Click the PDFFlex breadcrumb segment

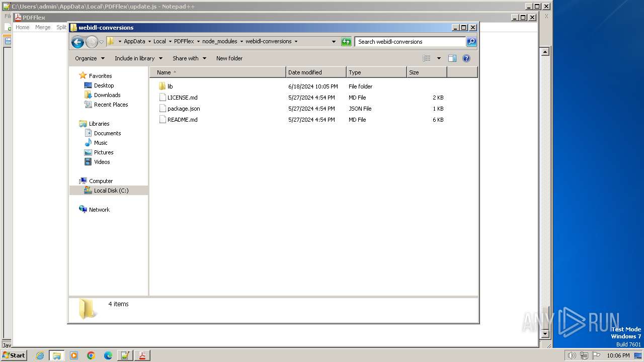tap(184, 42)
